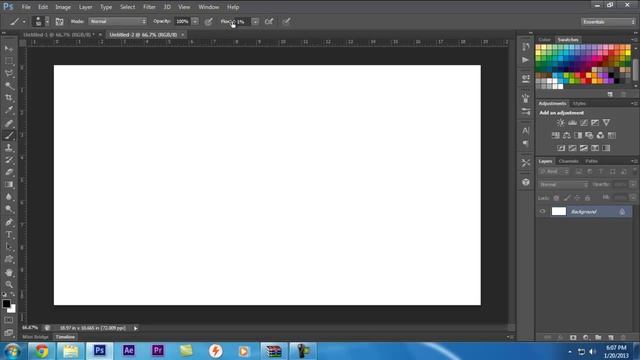Open the Flow slider dropdown arrow

pos(255,21)
